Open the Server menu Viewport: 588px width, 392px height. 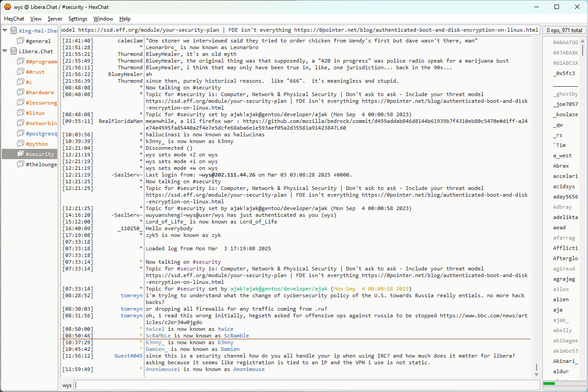pos(55,19)
